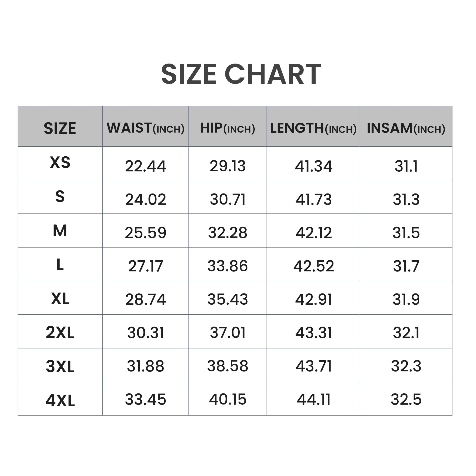
Task: Click the WAIST (INCH) column header
Action: tap(145, 128)
